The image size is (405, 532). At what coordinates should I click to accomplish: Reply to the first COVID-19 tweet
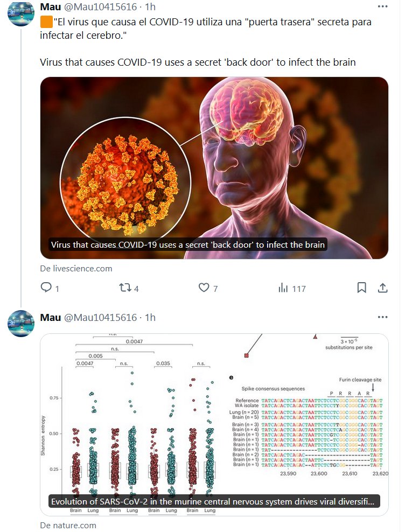click(46, 288)
